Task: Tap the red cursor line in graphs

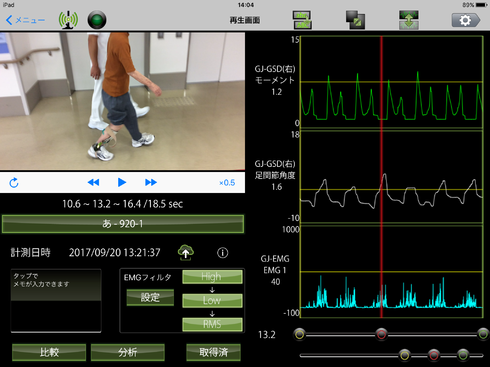Action: (x=382, y=177)
